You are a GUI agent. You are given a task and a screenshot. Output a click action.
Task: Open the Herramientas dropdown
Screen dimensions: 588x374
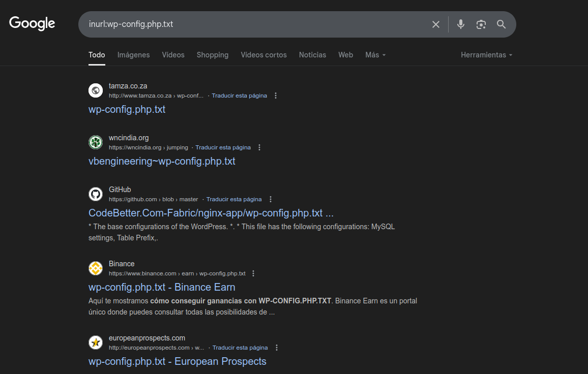(486, 55)
